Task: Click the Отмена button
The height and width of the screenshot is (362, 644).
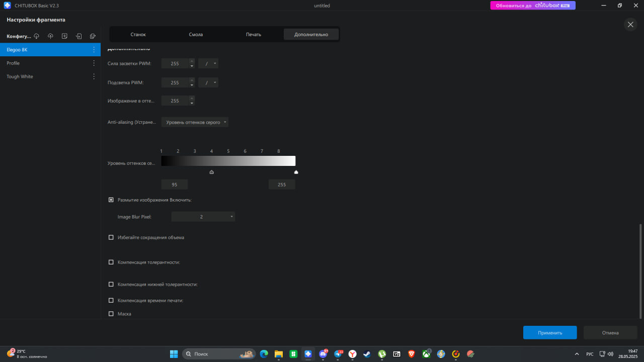Action: click(x=610, y=332)
